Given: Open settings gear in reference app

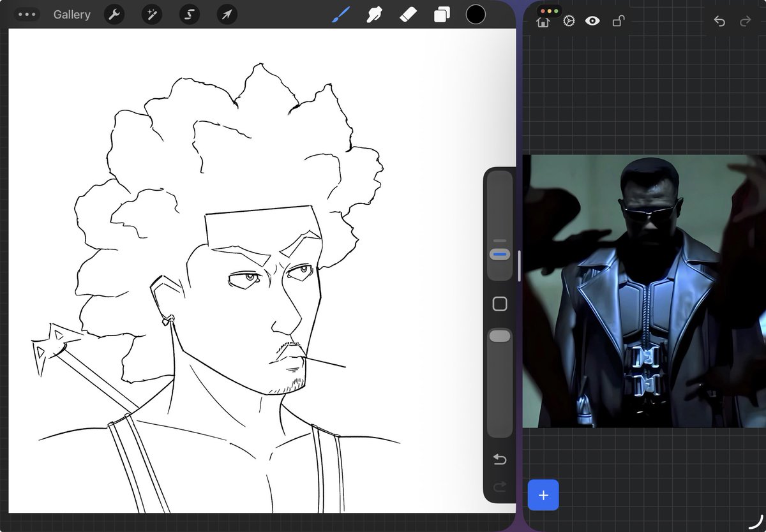Looking at the screenshot, I should tap(569, 21).
